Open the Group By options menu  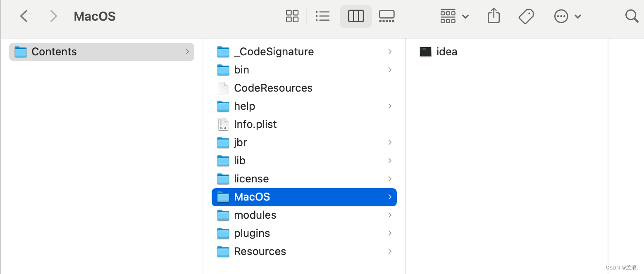(x=454, y=16)
